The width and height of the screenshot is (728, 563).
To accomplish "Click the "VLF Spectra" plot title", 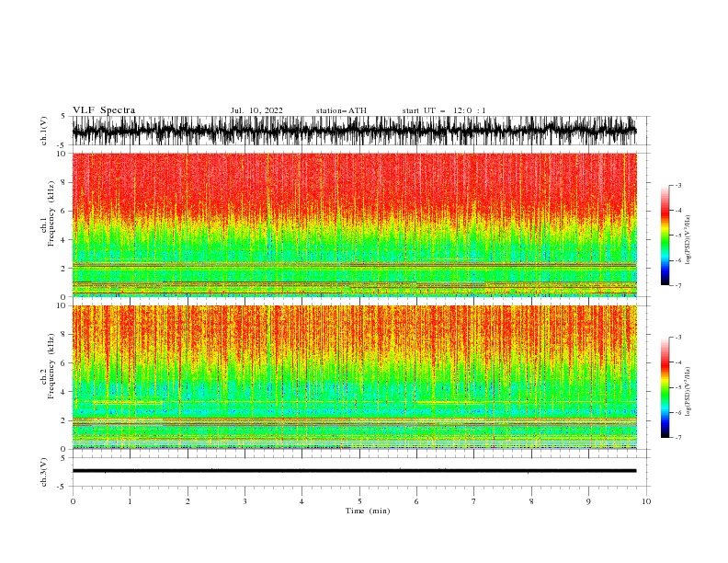I will click(x=104, y=110).
